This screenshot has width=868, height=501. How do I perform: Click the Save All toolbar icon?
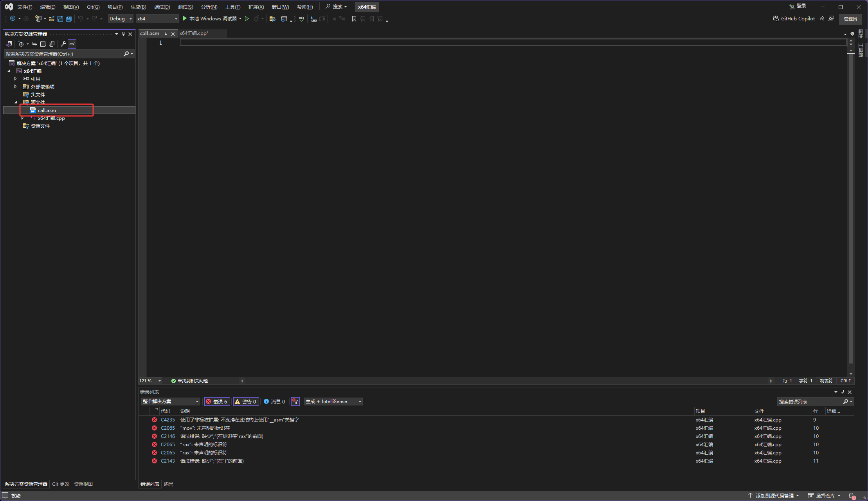click(x=69, y=19)
